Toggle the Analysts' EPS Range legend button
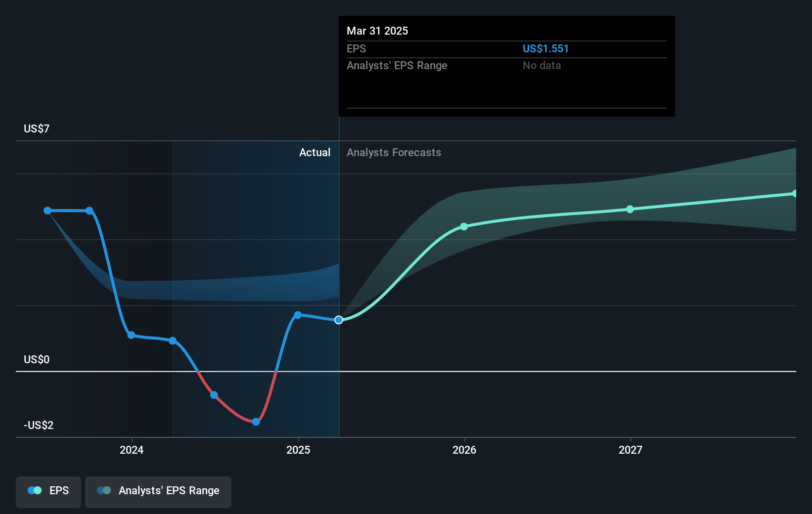 pos(158,492)
